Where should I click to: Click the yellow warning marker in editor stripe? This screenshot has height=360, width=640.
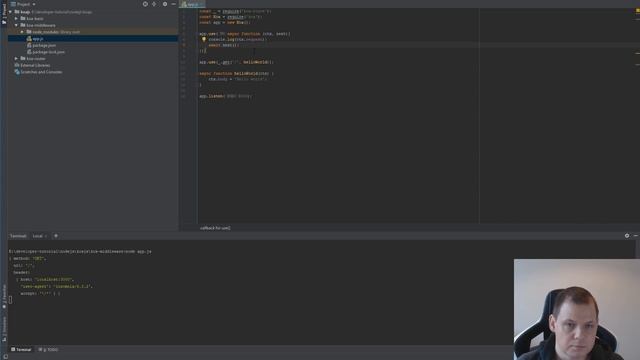point(637,10)
